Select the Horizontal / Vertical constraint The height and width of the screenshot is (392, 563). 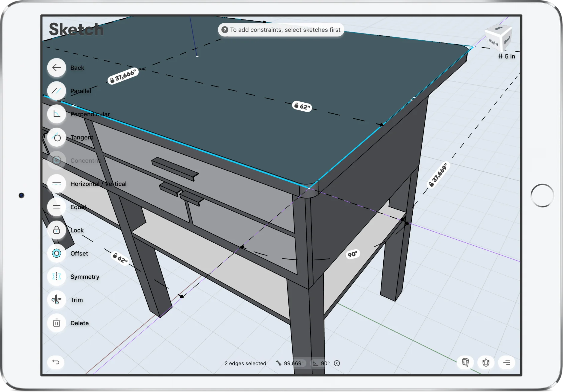pyautogui.click(x=56, y=184)
